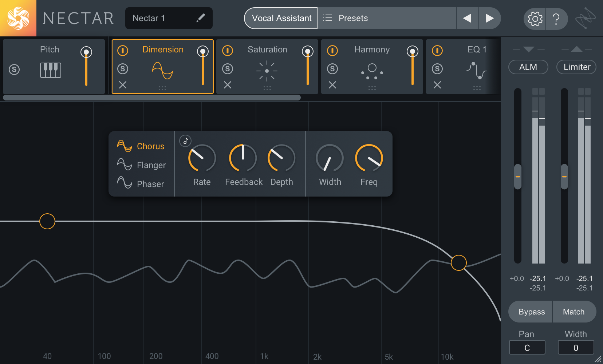
Task: Turn off the Harmony module power button
Action: click(332, 50)
